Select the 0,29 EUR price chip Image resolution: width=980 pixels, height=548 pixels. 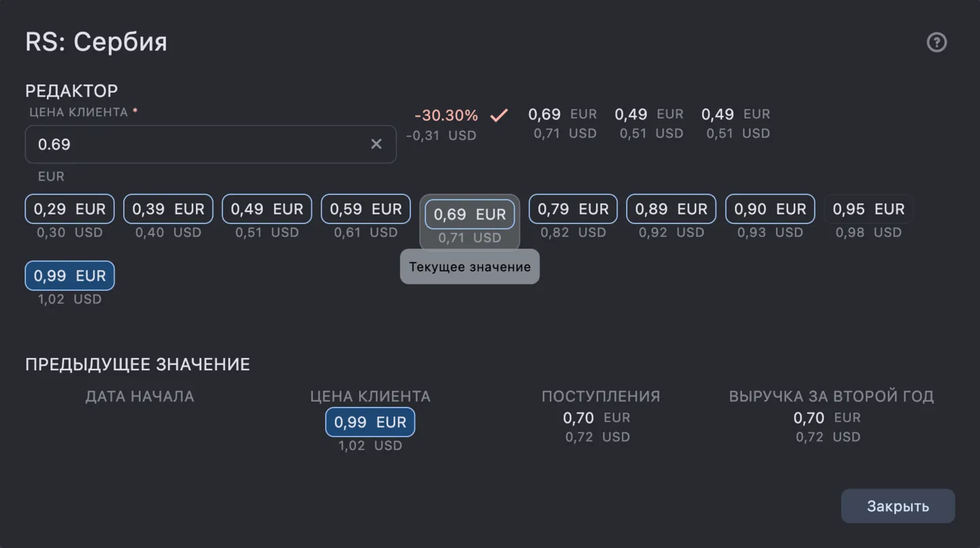69,209
